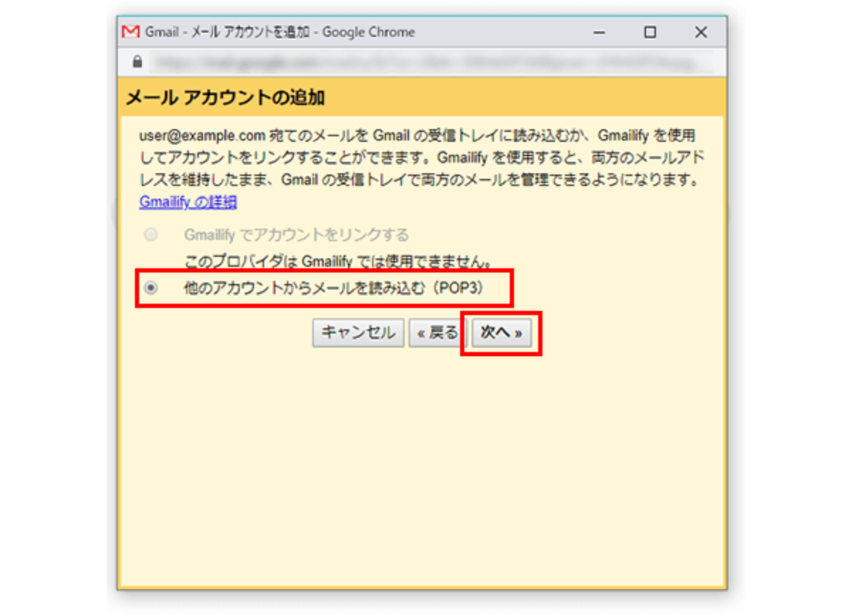The height and width of the screenshot is (616, 852).
Task: Click the padlock icon in address bar
Action: point(138,62)
